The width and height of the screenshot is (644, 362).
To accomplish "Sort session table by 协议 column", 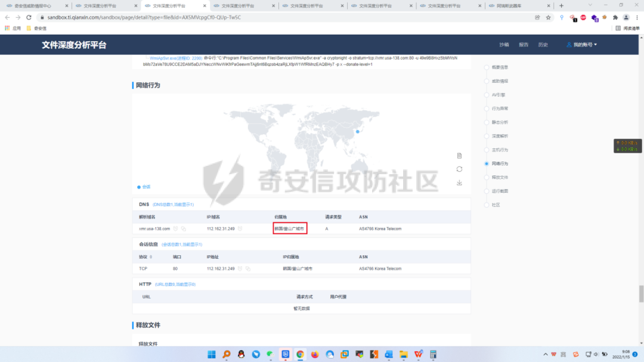I will 144,257.
